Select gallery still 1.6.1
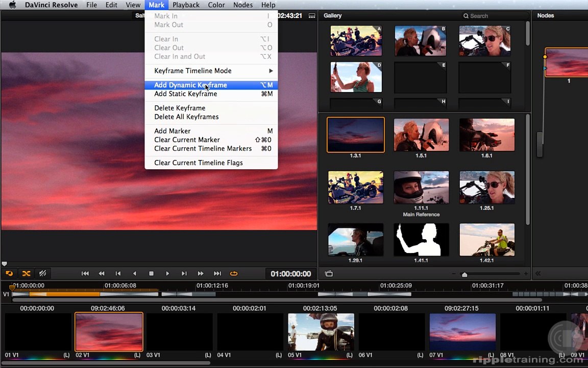The image size is (588, 368). [x=487, y=135]
